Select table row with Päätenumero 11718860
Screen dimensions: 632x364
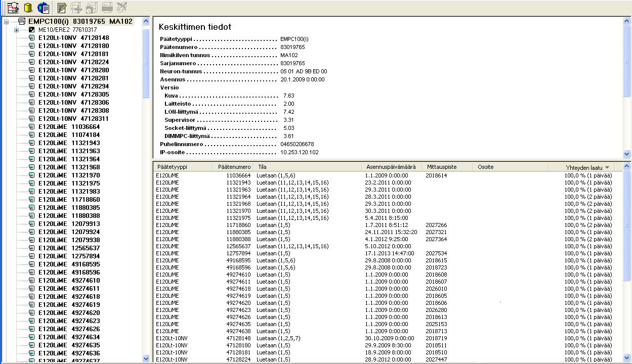[387, 225]
